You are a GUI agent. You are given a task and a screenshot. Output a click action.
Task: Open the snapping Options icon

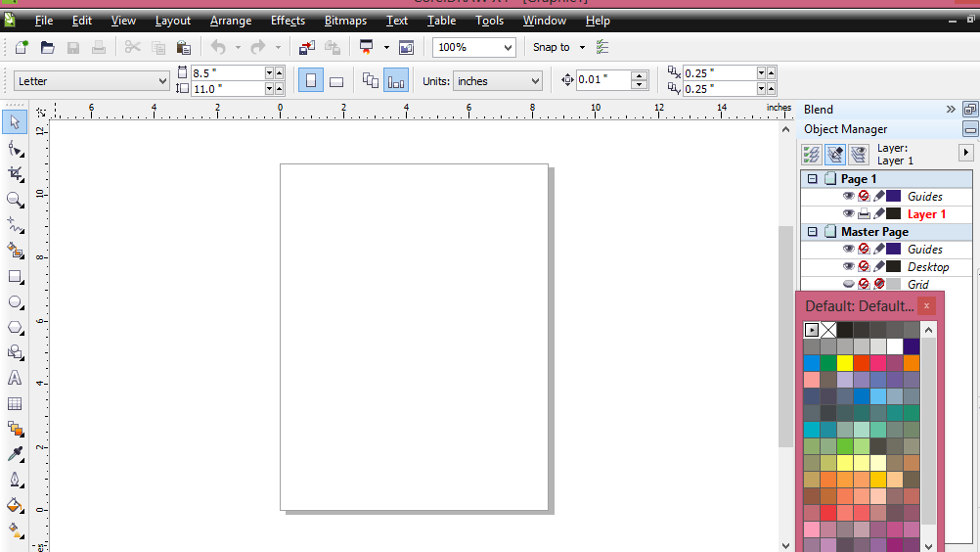(602, 48)
